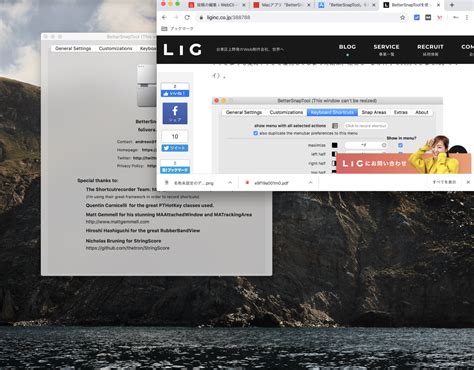The width and height of the screenshot is (474, 370).
Task: Expand options for the png download
Action: click(x=230, y=183)
